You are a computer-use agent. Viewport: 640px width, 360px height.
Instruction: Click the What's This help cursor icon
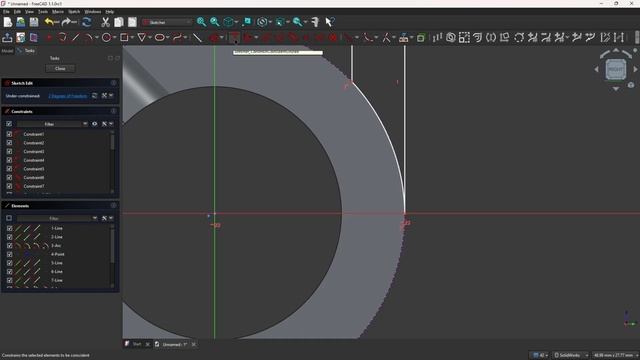tap(330, 22)
